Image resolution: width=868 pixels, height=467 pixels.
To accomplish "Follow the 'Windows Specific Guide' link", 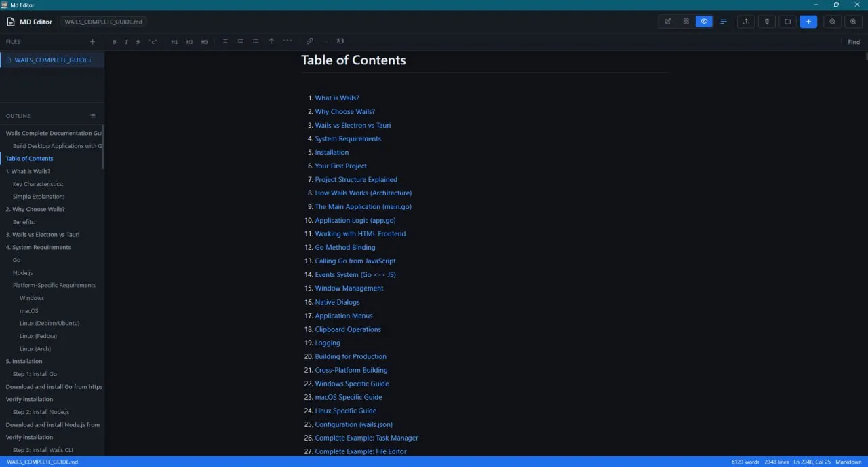I will click(352, 384).
